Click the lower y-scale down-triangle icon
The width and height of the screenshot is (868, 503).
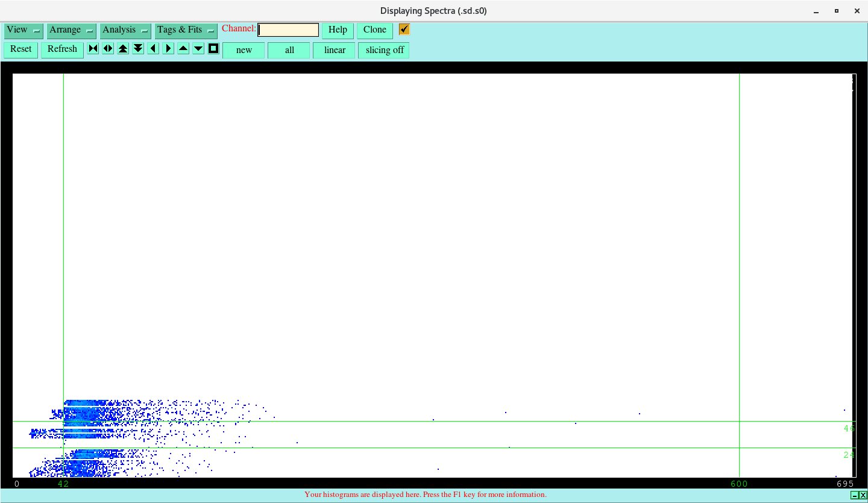(198, 48)
